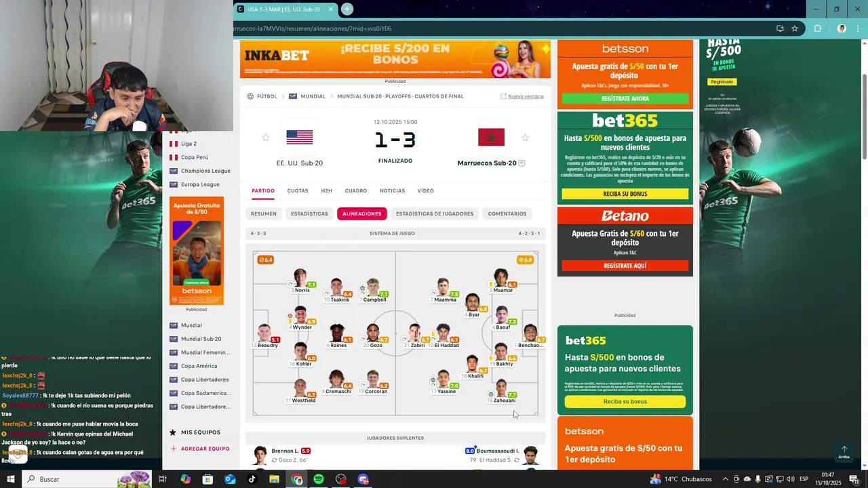Open the ALINEACIONES tab

coord(362,213)
